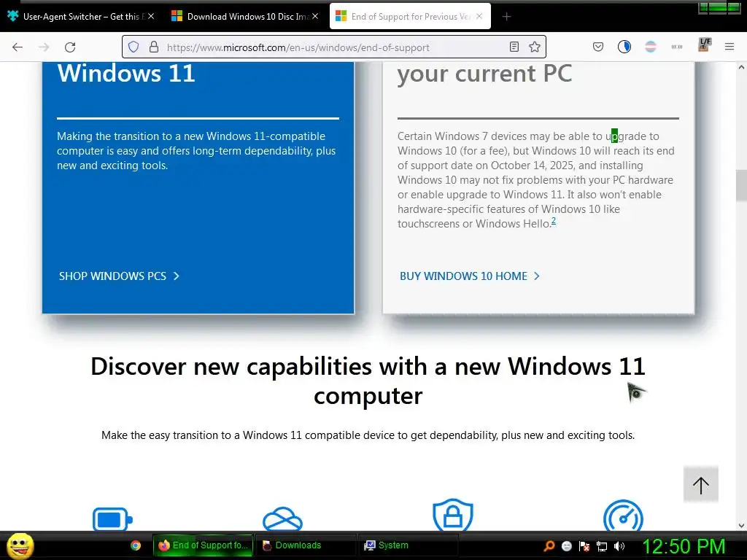Close the User-Agent Switcher tab
Viewport: 747px width, 560px height.
pyautogui.click(x=151, y=16)
